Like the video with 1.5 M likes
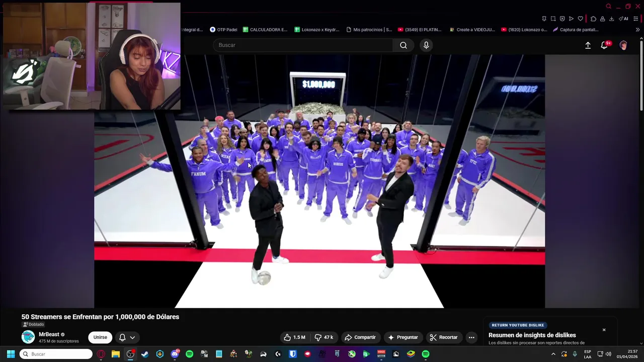Image resolution: width=644 pixels, height=362 pixels. click(295, 337)
